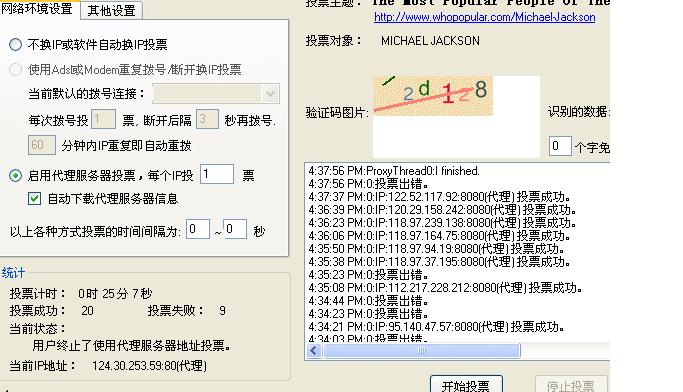The image size is (683, 392).
Task: Click the 统计 group heading
Action: pyautogui.click(x=13, y=273)
